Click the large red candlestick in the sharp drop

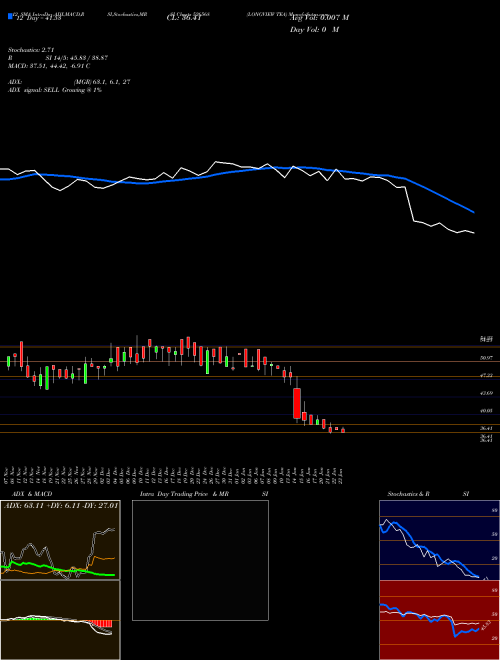(x=297, y=403)
